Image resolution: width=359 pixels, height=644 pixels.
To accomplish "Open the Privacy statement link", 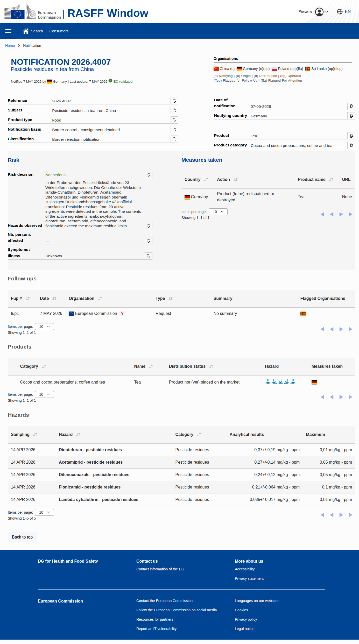I will pyautogui.click(x=249, y=578).
